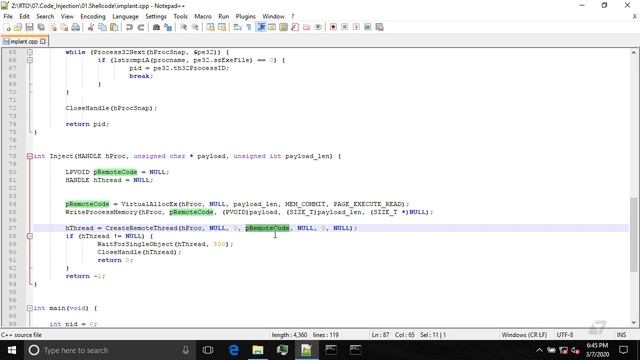Image resolution: width=640 pixels, height=360 pixels.
Task: Open the question mark help menu
Action: pyautogui.click(x=293, y=16)
